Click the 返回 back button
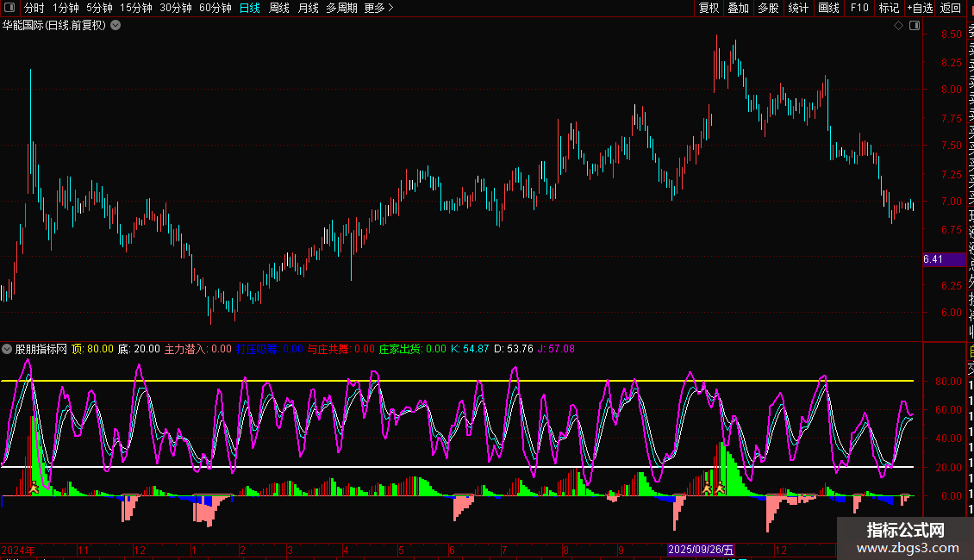Image resolution: width=974 pixels, height=560 pixels. [951, 8]
